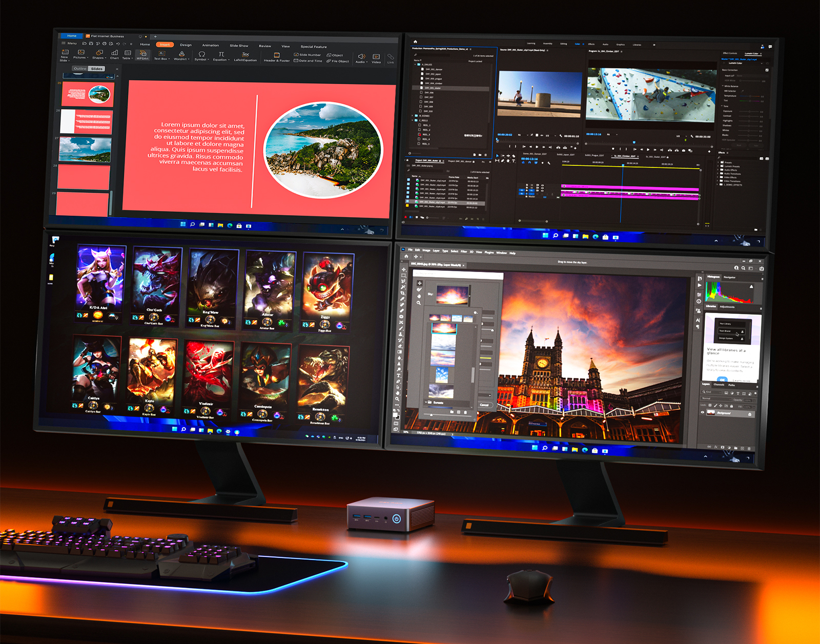Switch to the Outline pane tab
This screenshot has height=644, width=820.
pyautogui.click(x=80, y=68)
